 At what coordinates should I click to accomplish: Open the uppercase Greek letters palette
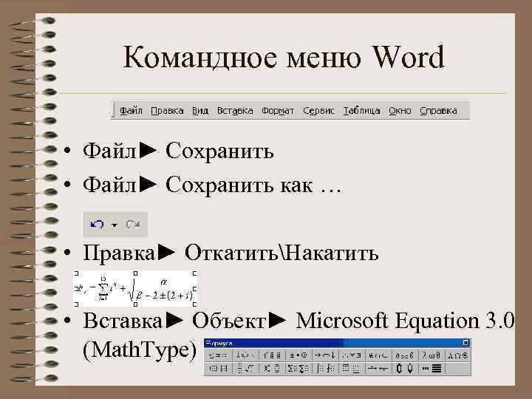pyautogui.click(x=457, y=355)
